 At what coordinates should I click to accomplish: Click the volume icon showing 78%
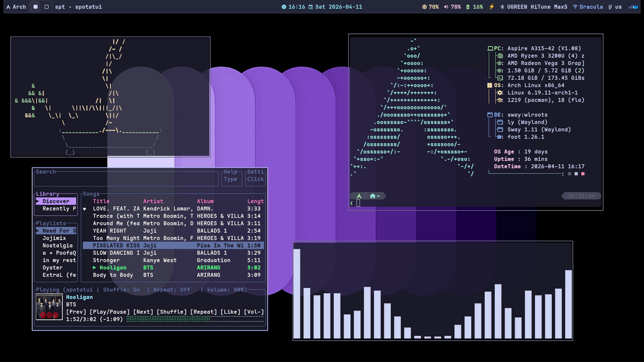445,7
